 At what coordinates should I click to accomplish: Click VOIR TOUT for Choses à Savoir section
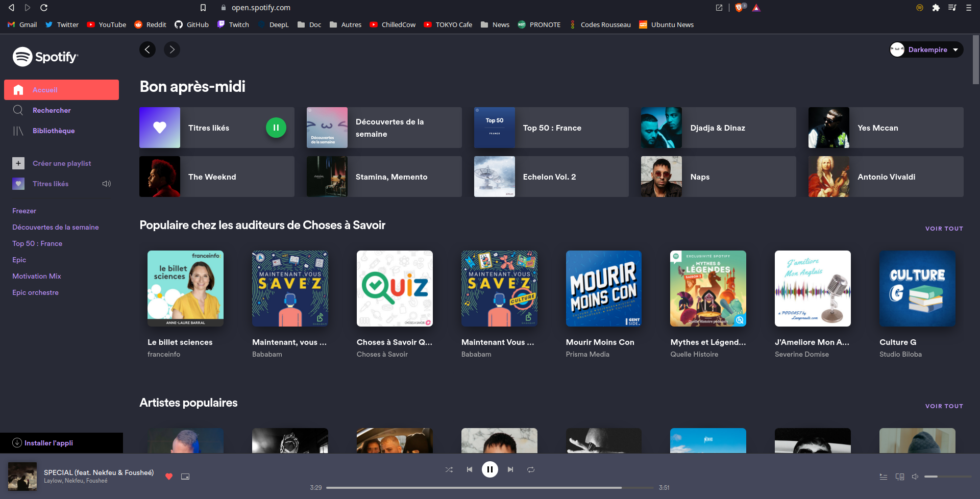(944, 229)
